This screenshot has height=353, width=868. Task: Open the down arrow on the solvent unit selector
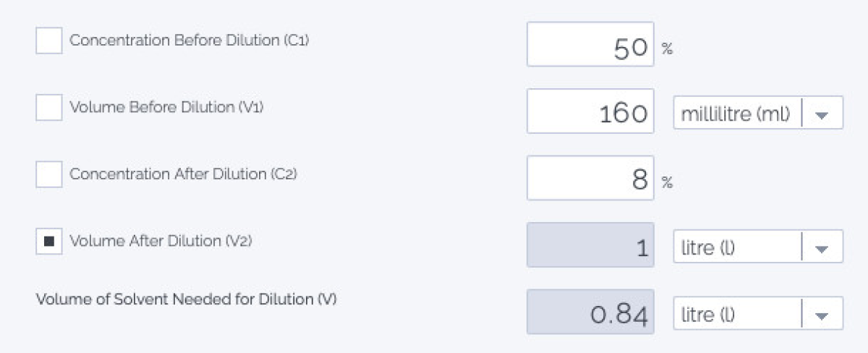[821, 315]
